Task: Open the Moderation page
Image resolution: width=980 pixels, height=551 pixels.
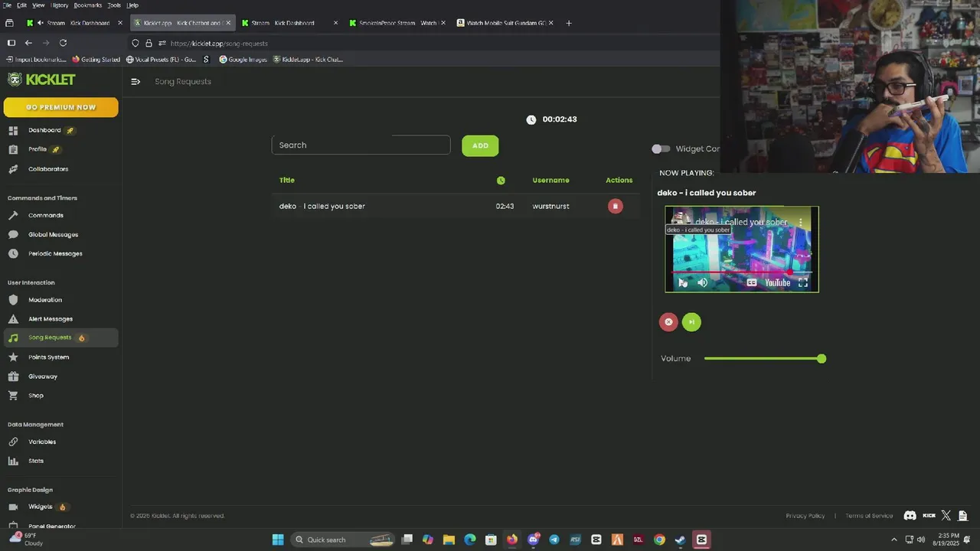Action: [x=45, y=300]
